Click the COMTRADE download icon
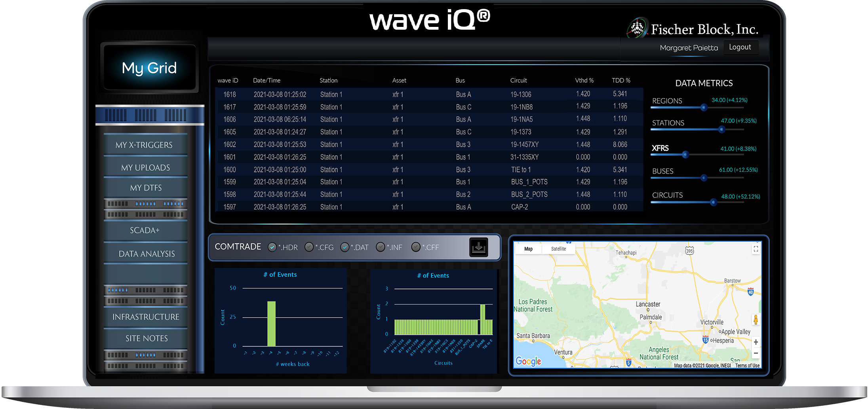The image size is (868, 409). click(x=478, y=247)
